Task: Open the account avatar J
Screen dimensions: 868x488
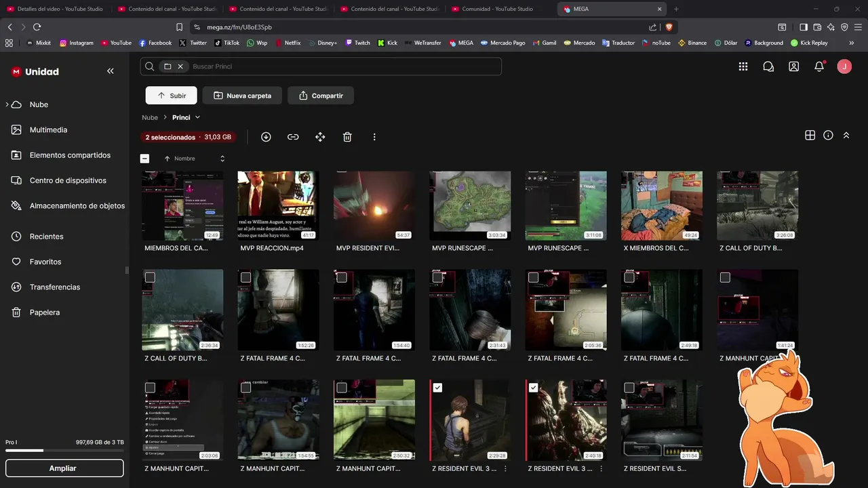Action: point(844,66)
